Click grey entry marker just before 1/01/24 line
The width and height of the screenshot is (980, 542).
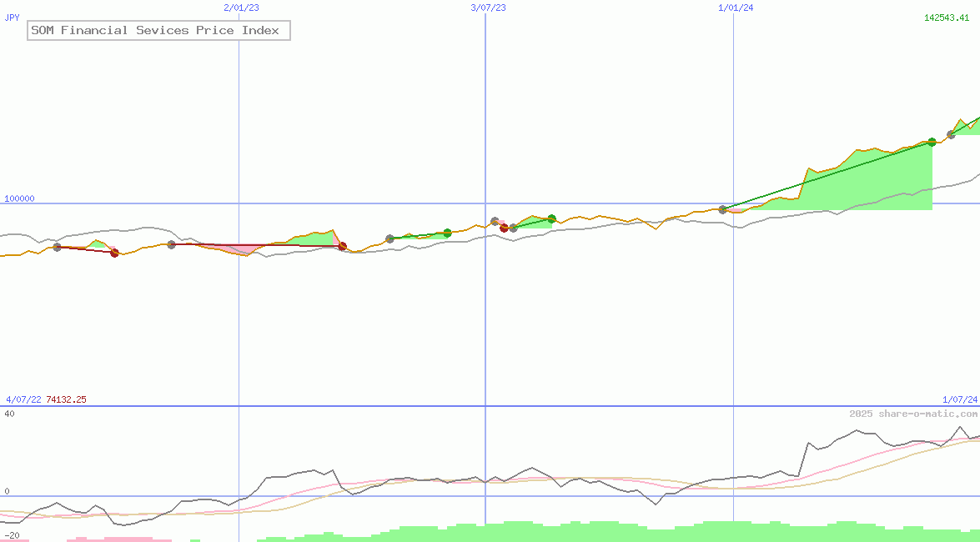pos(722,209)
